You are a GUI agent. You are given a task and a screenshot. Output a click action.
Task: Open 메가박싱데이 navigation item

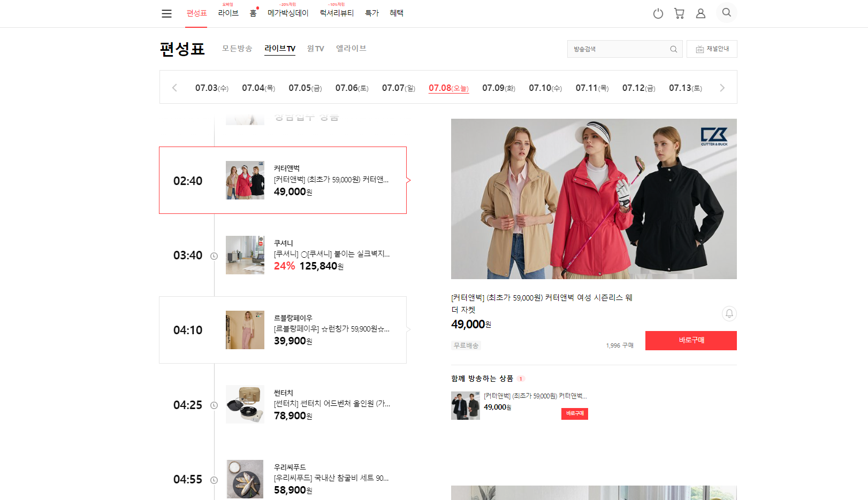tap(288, 13)
